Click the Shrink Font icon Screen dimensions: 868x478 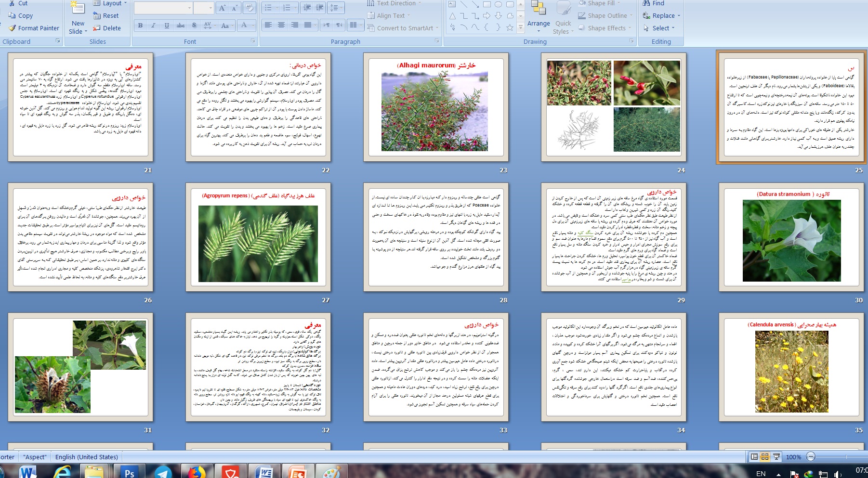pos(235,8)
